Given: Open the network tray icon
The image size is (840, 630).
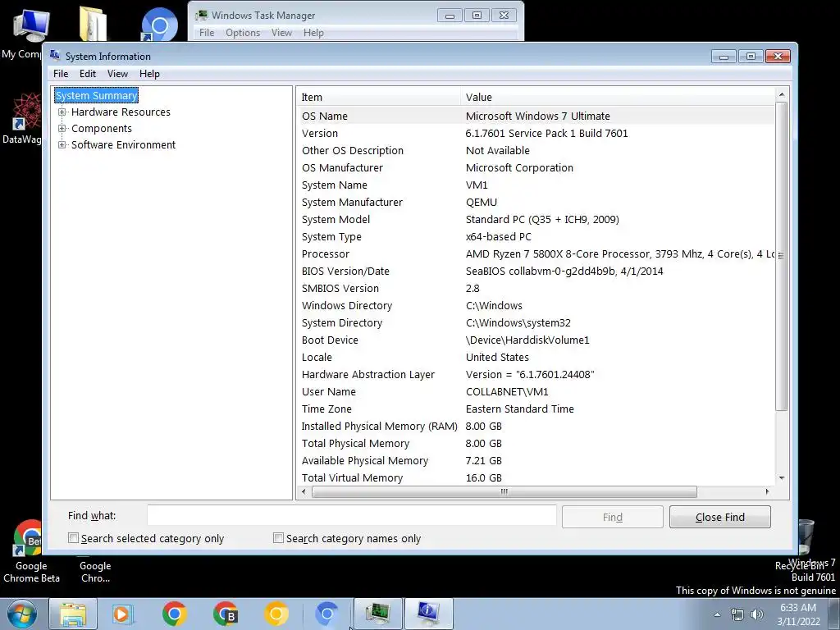Looking at the screenshot, I should [x=737, y=614].
